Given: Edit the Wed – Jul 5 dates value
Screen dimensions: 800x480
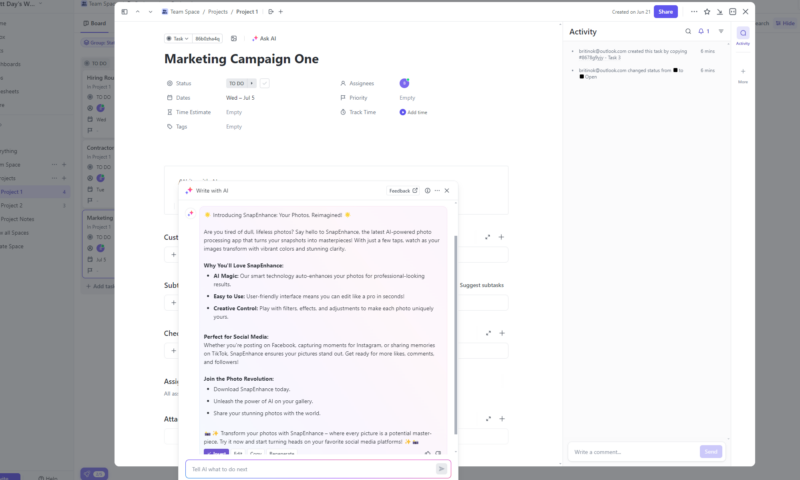Looking at the screenshot, I should (x=240, y=98).
